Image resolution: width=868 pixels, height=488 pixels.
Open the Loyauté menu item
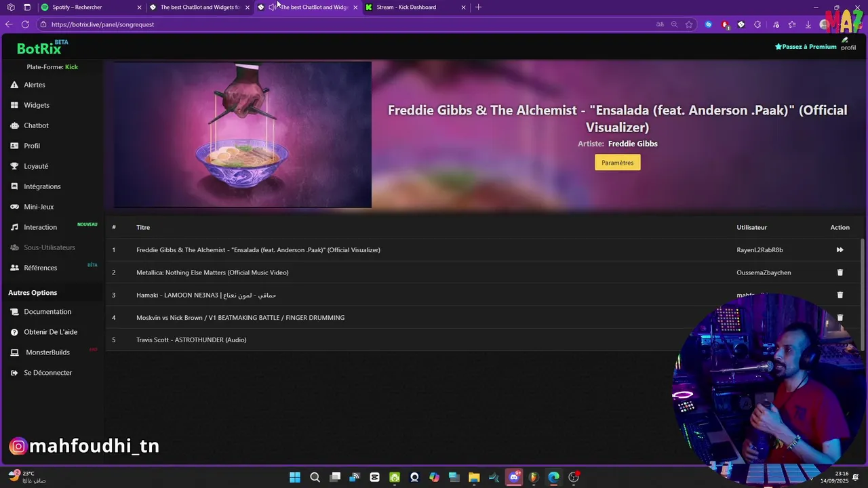[x=36, y=166]
